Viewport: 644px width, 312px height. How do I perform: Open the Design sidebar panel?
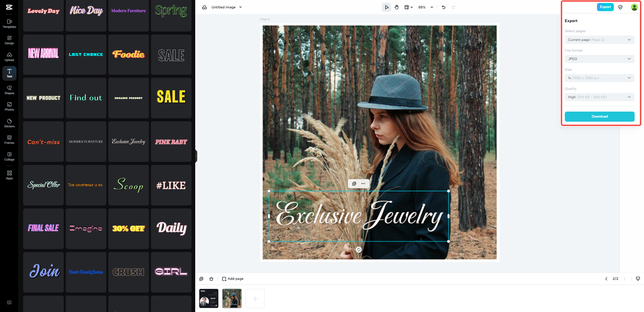coord(9,40)
